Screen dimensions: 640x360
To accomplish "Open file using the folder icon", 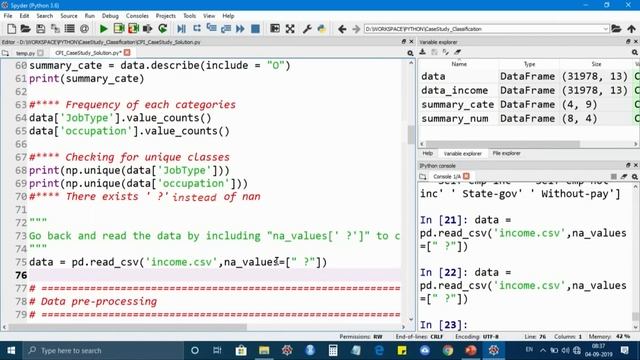I will pyautogui.click(x=26, y=29).
